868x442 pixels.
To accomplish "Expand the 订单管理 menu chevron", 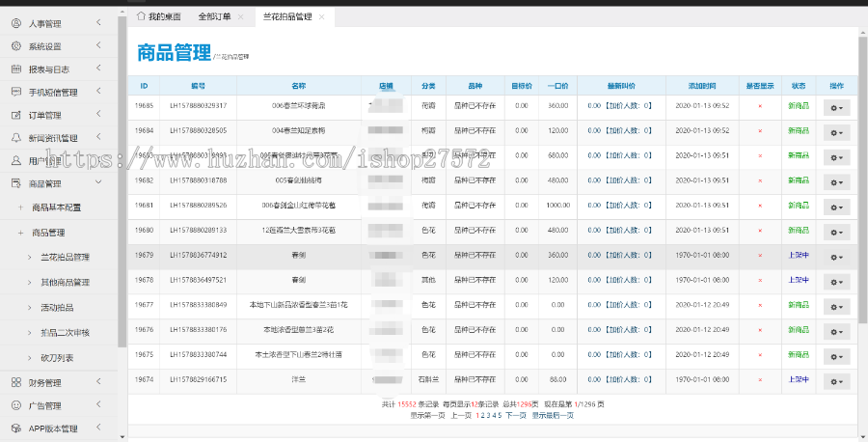I will point(98,114).
